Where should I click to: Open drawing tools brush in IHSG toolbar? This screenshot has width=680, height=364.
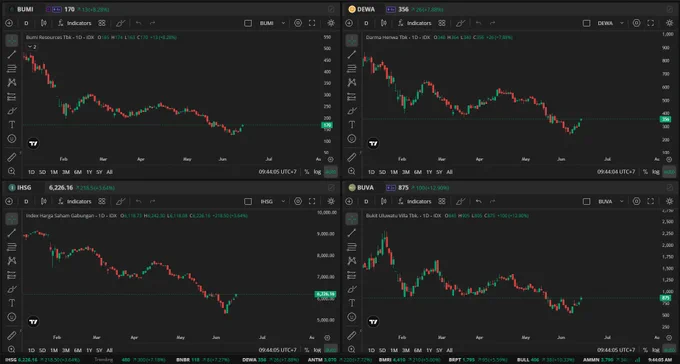point(121,201)
